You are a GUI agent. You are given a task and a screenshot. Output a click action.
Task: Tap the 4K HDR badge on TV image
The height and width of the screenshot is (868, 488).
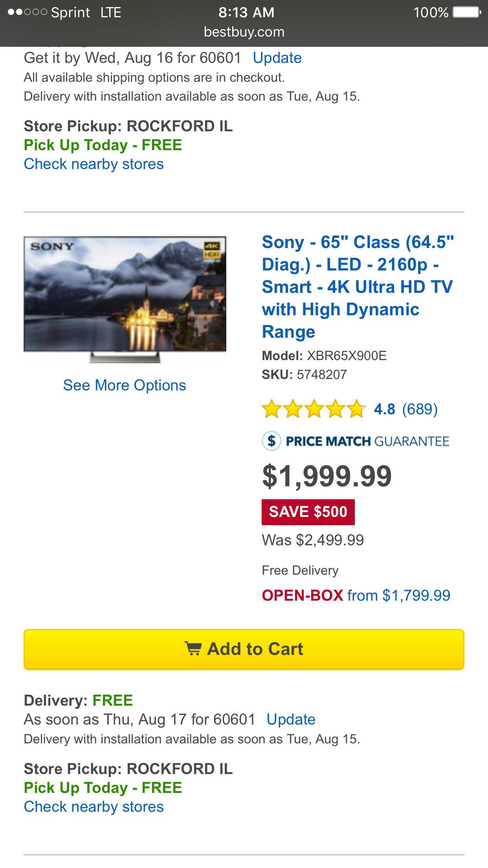[x=212, y=250]
